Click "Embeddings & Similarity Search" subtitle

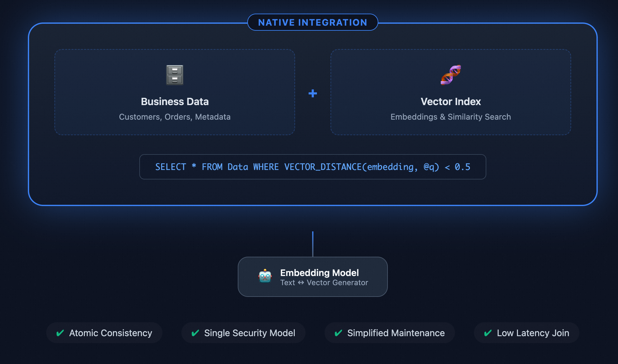pos(451,117)
